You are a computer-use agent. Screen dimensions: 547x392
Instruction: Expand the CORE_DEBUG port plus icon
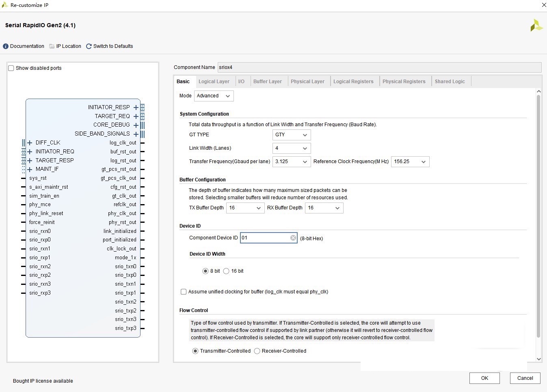(x=136, y=125)
